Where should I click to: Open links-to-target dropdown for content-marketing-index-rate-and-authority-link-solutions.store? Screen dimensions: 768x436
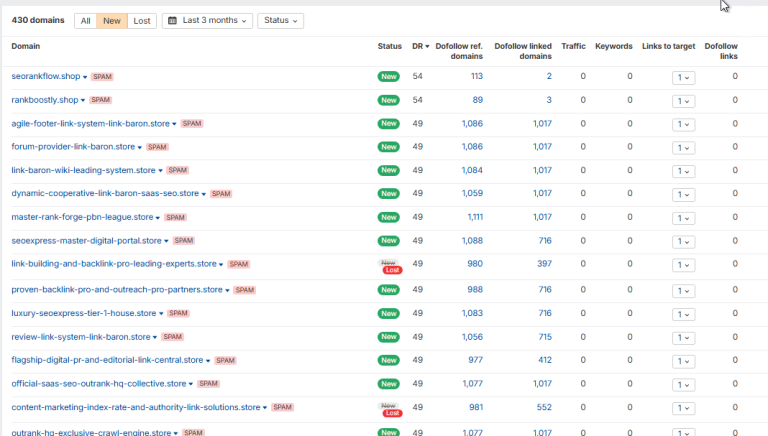[x=683, y=408]
